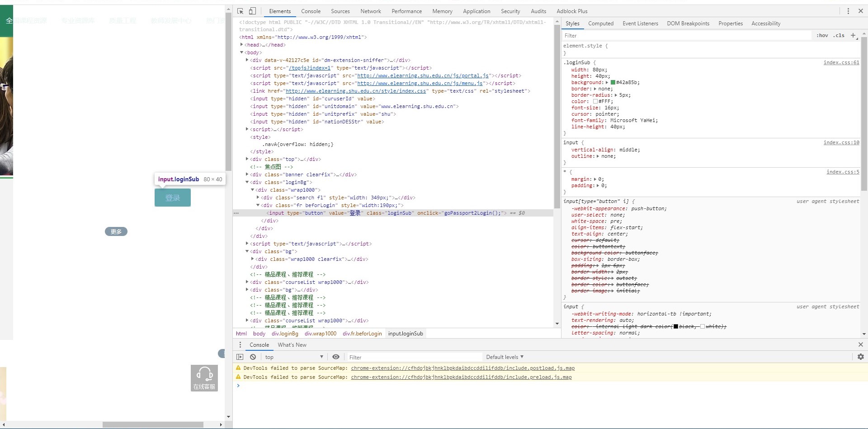
Task: Open the Network tab
Action: (371, 11)
